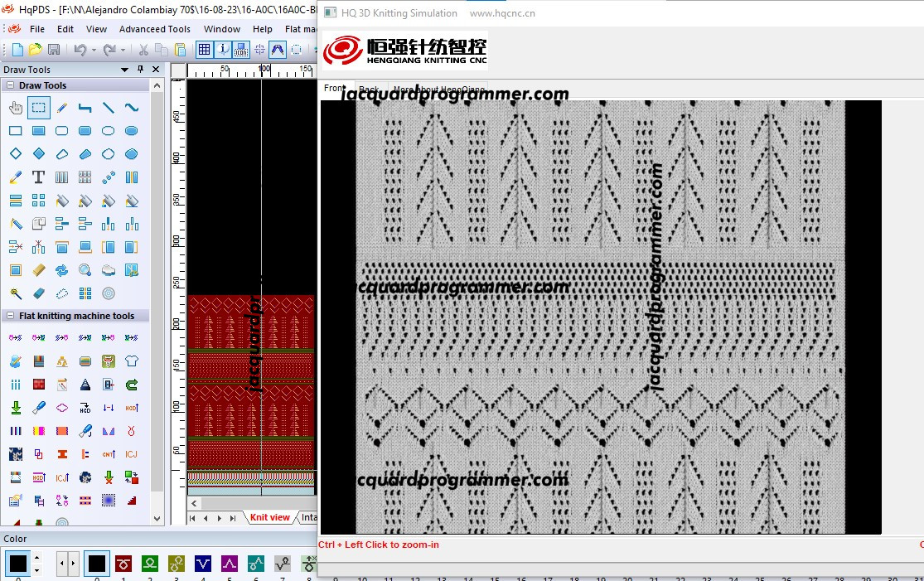Viewport: 924px width, 581px height.
Task: Close the Draw Tools panel
Action: (156, 69)
